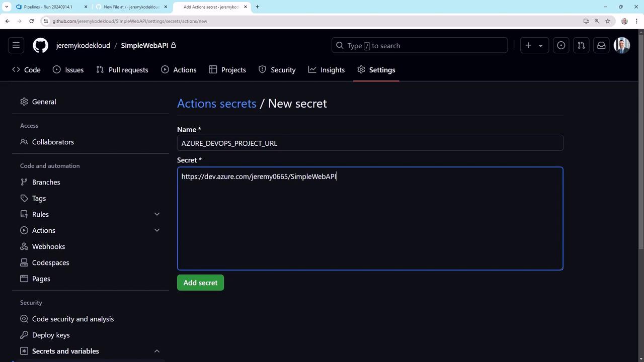Reload the current page
This screenshot has width=644, height=362.
[x=31, y=21]
